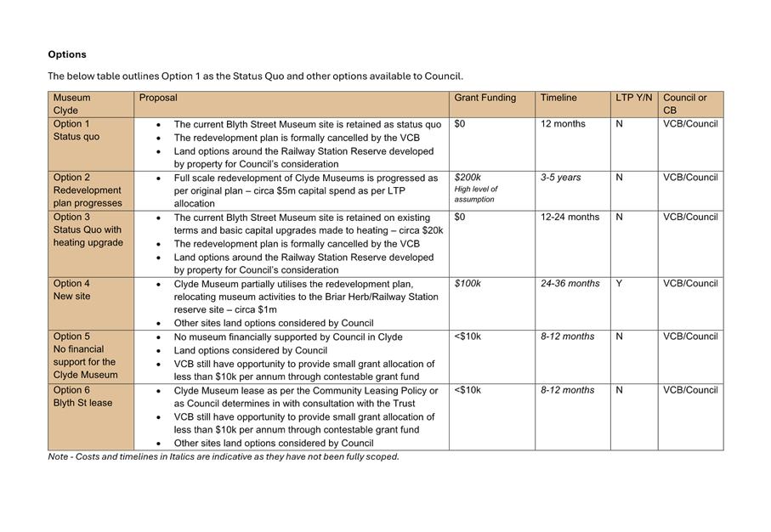Click the 'N' LTP value for Option 6
Viewport: 771px width, 532px height.
(x=619, y=390)
